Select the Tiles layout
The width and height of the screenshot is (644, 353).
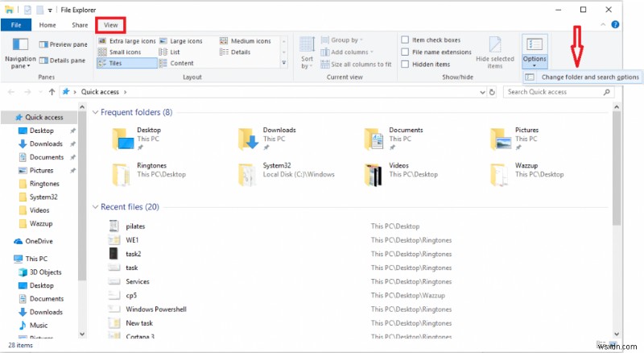point(127,63)
